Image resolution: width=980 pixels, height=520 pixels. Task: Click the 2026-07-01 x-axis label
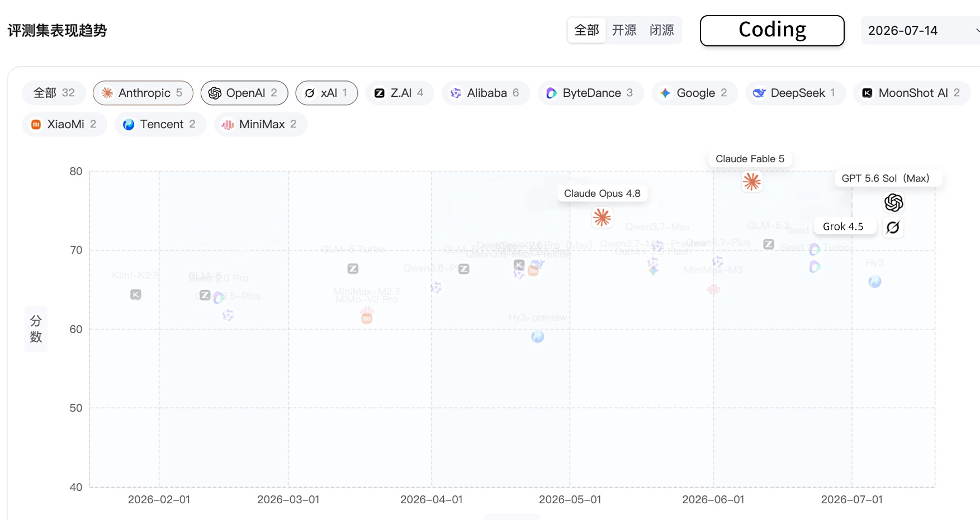(x=851, y=500)
